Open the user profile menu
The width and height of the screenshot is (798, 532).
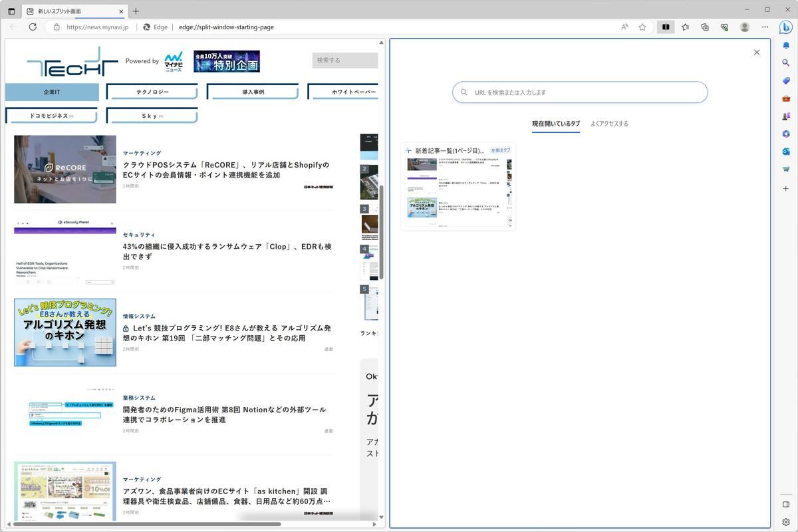point(745,27)
